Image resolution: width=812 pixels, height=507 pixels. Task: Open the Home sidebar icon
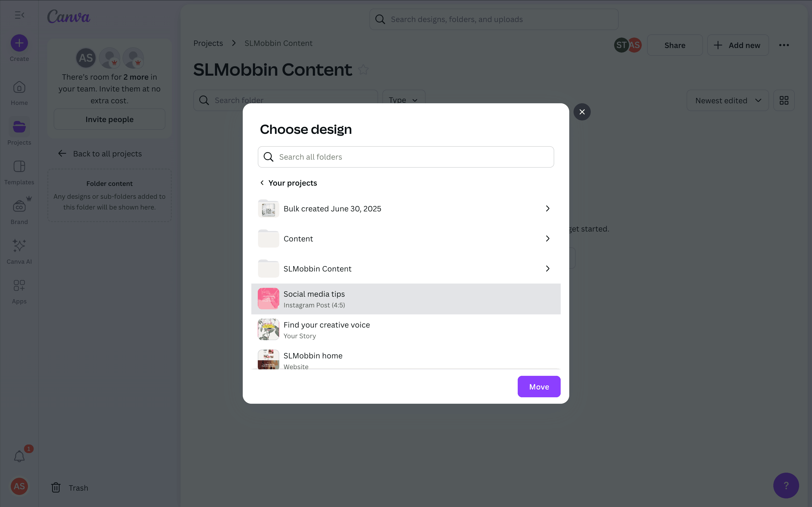point(19,88)
